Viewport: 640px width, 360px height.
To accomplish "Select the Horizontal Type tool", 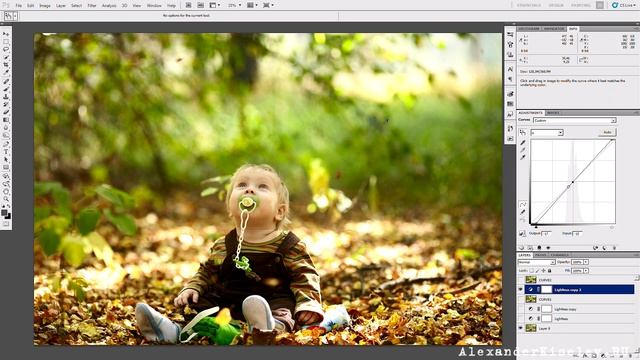I will click(x=6, y=152).
